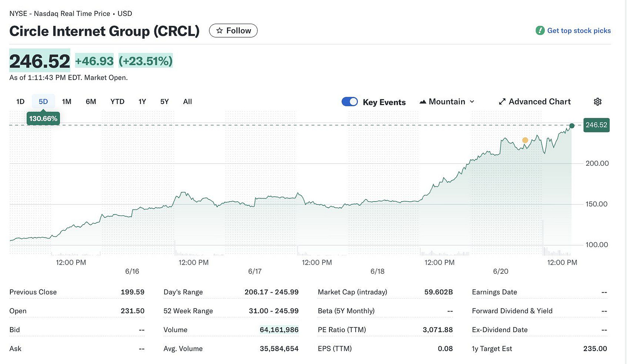Click PE Ratio value 3,071.88

pyautogui.click(x=438, y=330)
